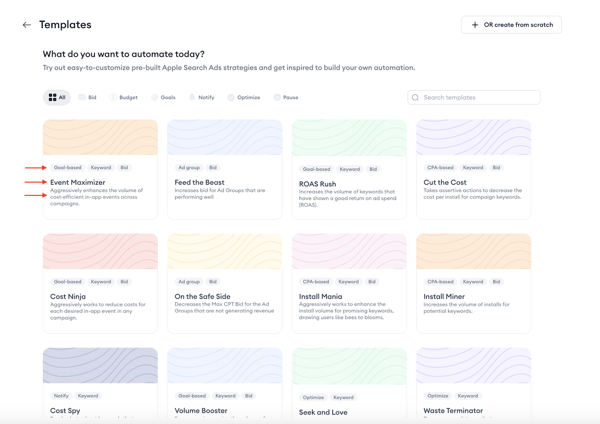Open the Install Mania template title
600x424 pixels.
[x=321, y=297]
